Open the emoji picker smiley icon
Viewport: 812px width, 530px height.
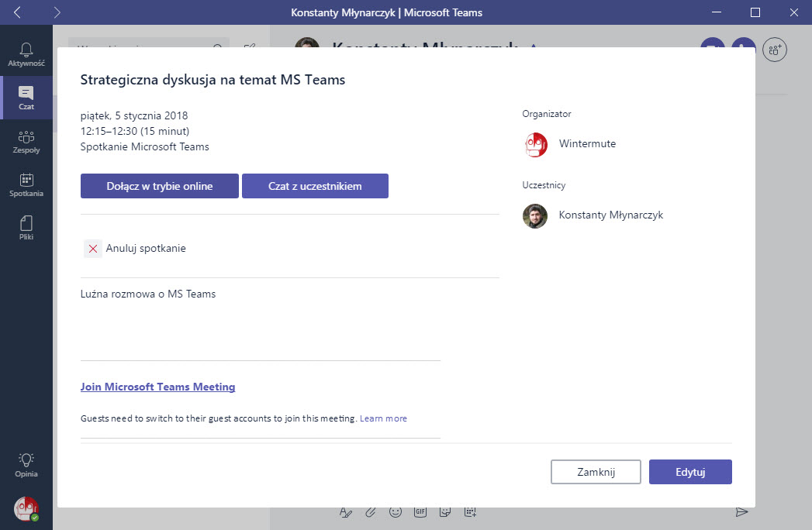[395, 512]
